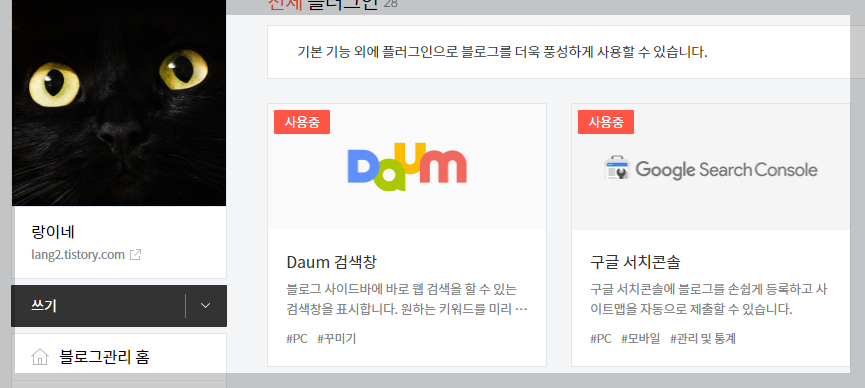Select the #관리 및 통계 tag
This screenshot has width=865, height=388.
703,338
